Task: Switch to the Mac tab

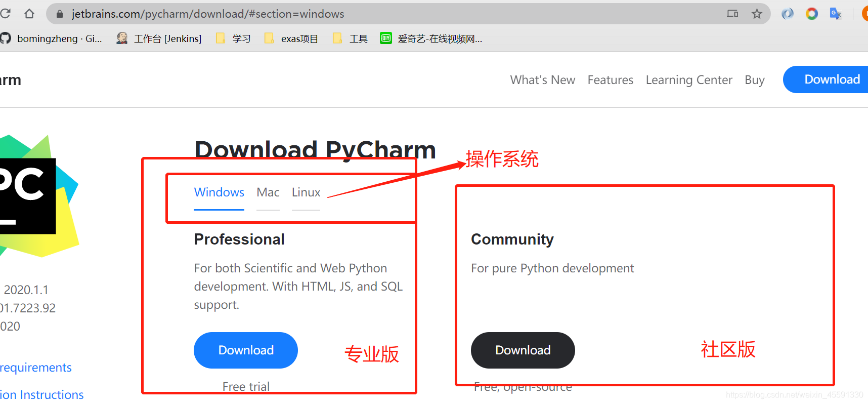Action: pyautogui.click(x=268, y=192)
